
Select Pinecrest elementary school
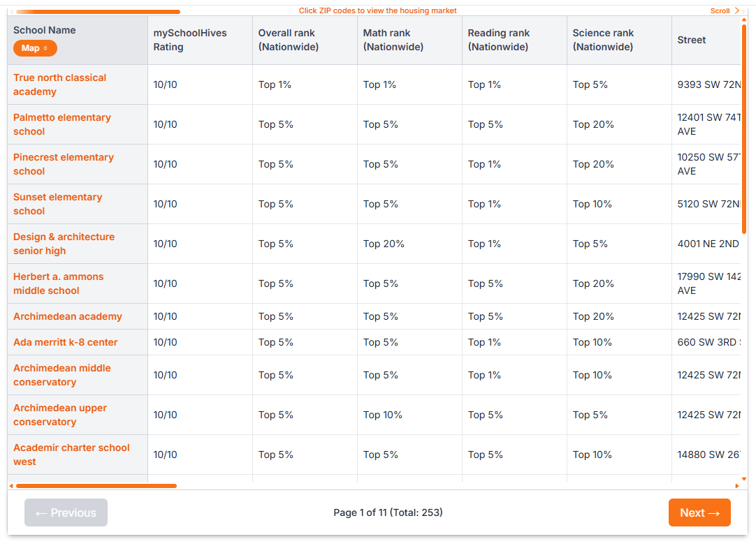coord(64,163)
